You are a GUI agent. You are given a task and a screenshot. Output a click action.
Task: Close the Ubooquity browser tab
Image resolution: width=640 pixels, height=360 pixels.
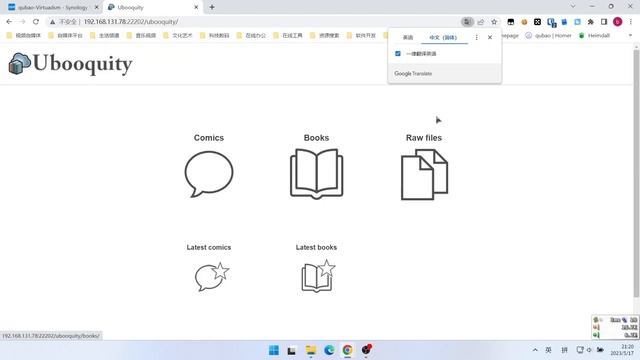click(x=196, y=7)
